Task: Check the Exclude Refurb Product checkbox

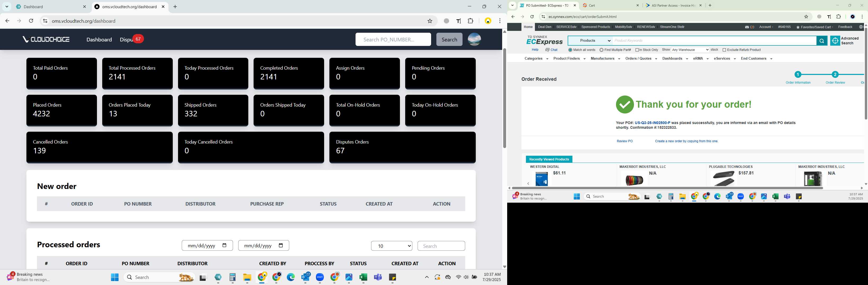Action: pyautogui.click(x=724, y=50)
